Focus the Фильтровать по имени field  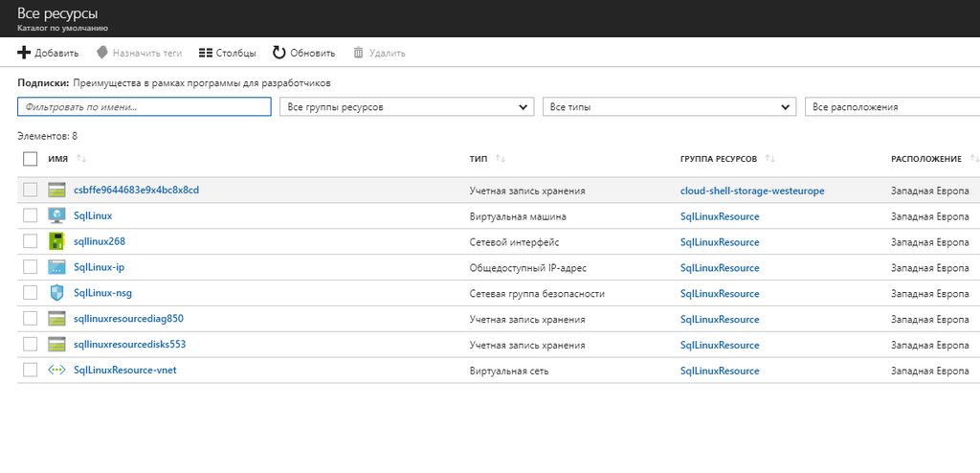(x=145, y=107)
